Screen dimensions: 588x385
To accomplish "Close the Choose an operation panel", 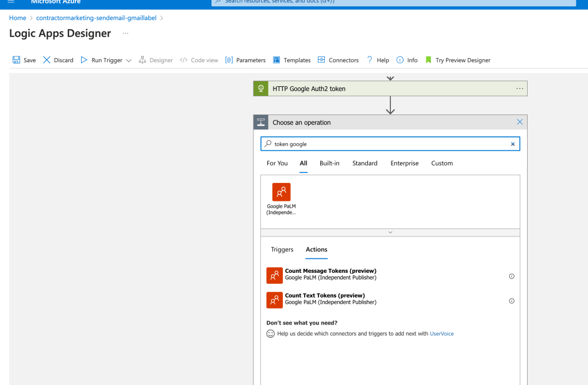I will tap(520, 122).
